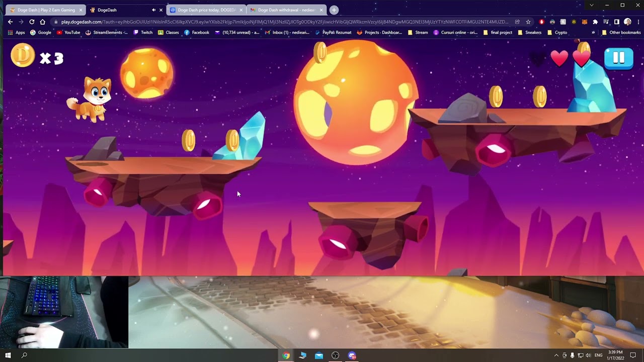Screen dimensions: 644x362
Task: Switch to Doge Dash Play 2 Earn tab
Action: [x=45, y=10]
